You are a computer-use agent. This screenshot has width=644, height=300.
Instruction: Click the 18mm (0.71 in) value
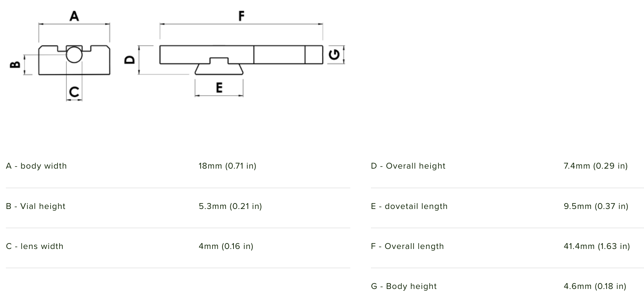point(227,166)
